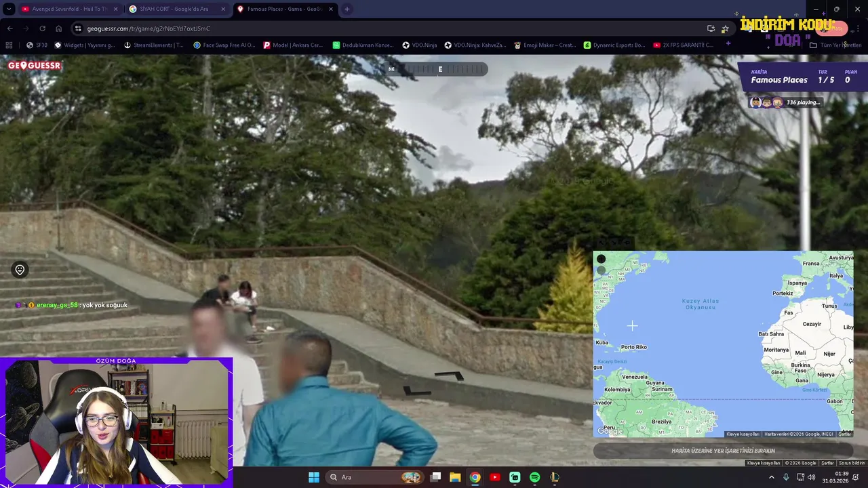The image size is (868, 488).
Task: Open File Explorer from the taskbar
Action: click(455, 477)
